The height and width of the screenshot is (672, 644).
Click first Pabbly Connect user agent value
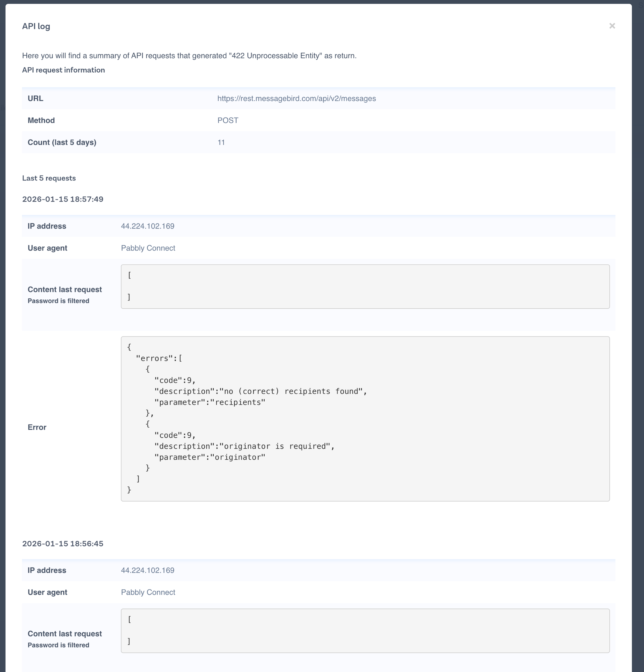point(148,248)
